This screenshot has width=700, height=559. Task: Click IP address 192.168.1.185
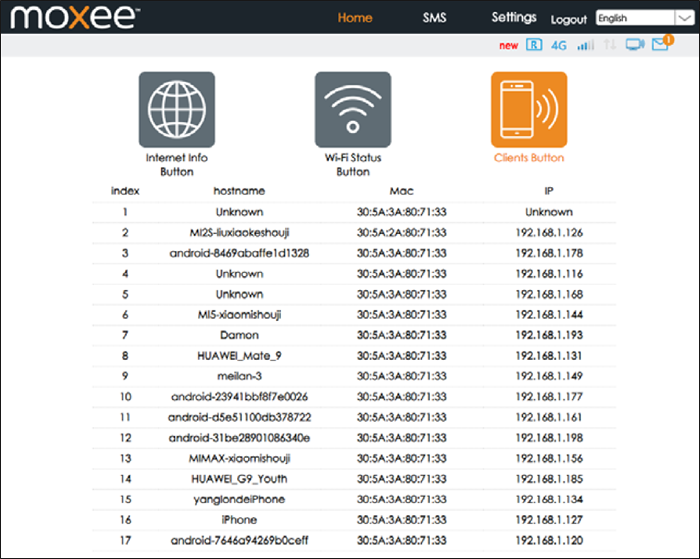coord(549,479)
